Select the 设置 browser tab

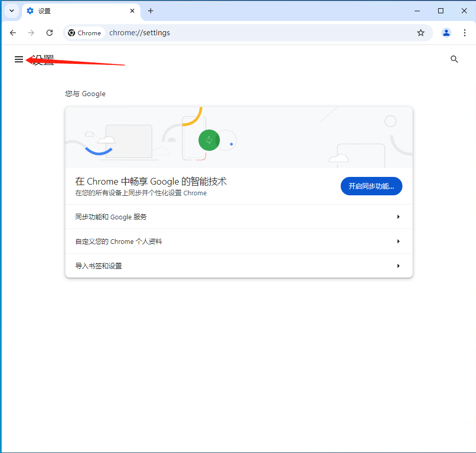(x=81, y=11)
